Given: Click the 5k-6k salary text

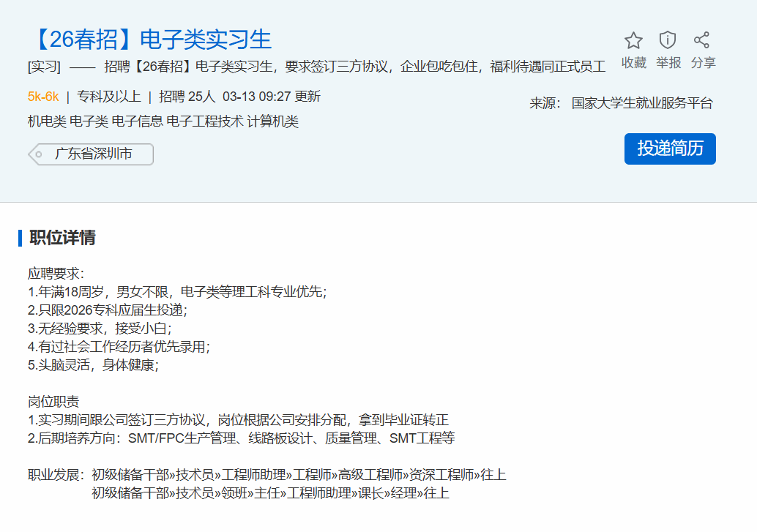Looking at the screenshot, I should pyautogui.click(x=43, y=97).
